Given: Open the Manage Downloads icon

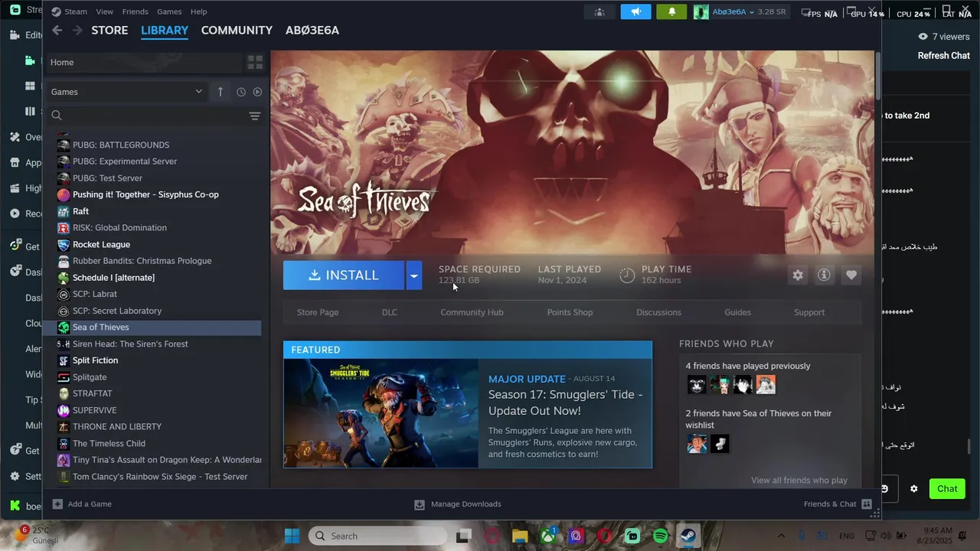Looking at the screenshot, I should click(420, 504).
